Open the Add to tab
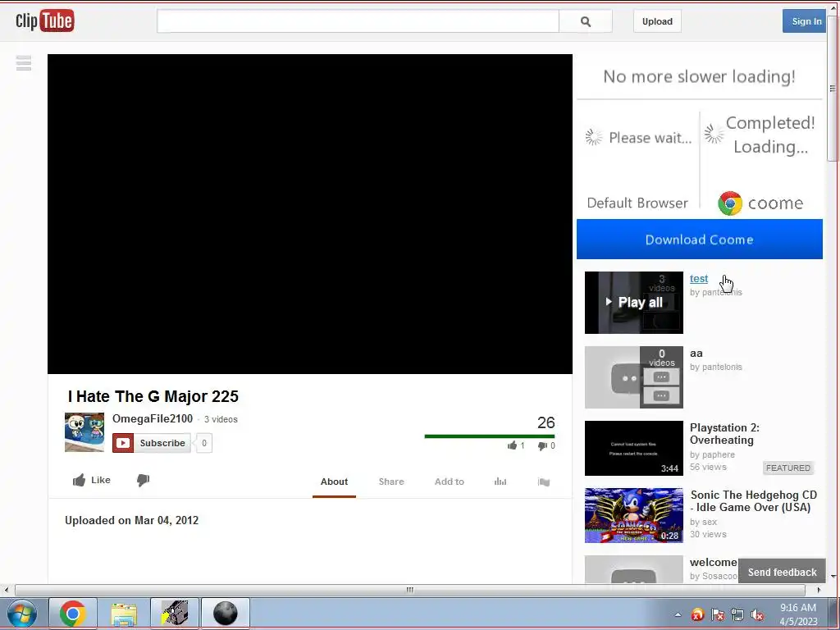840x630 pixels. click(449, 482)
